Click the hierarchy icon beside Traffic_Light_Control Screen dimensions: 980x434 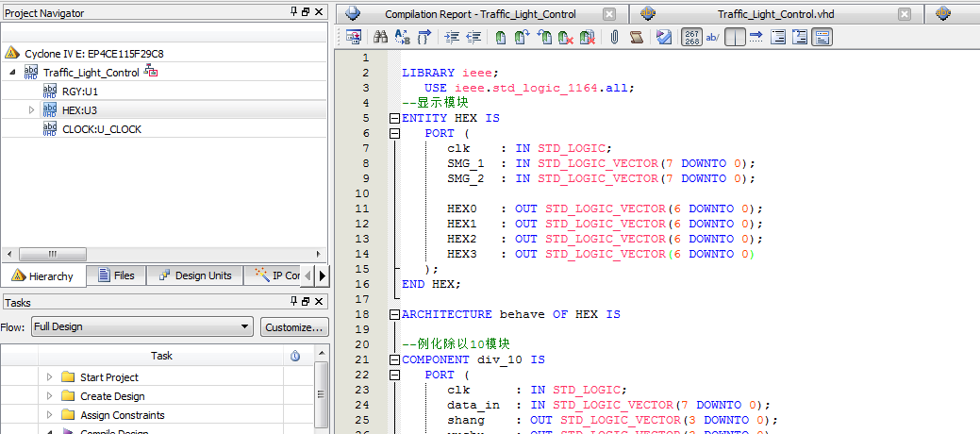(x=151, y=71)
